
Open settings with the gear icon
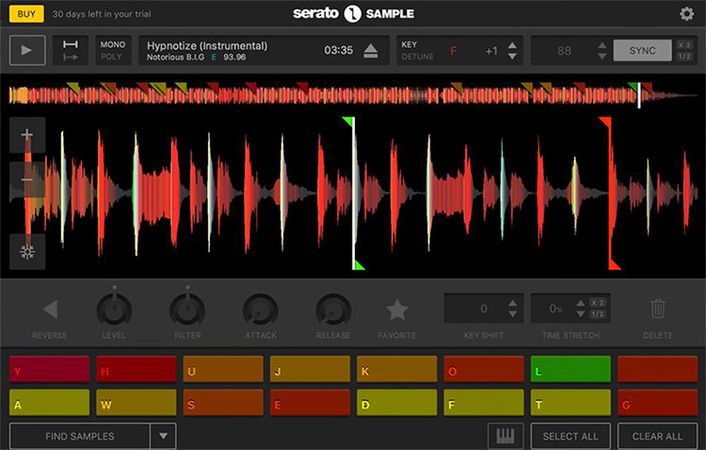(x=686, y=14)
